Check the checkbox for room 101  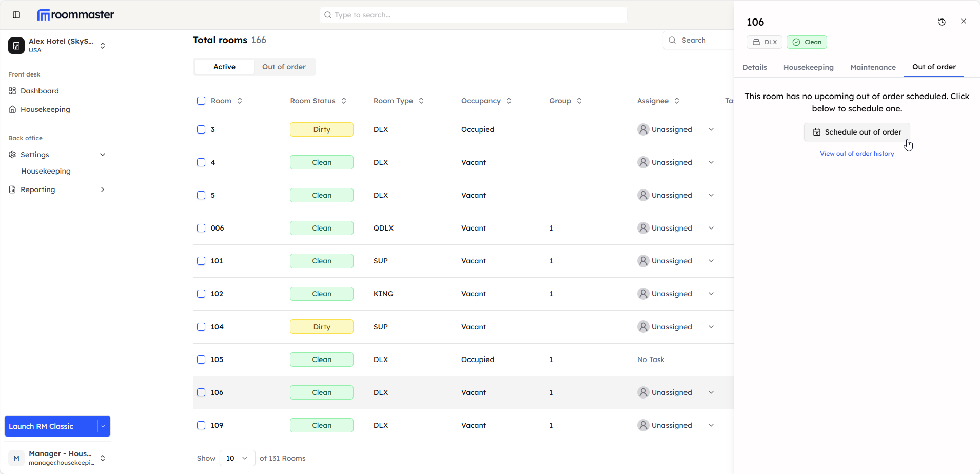pyautogui.click(x=201, y=261)
